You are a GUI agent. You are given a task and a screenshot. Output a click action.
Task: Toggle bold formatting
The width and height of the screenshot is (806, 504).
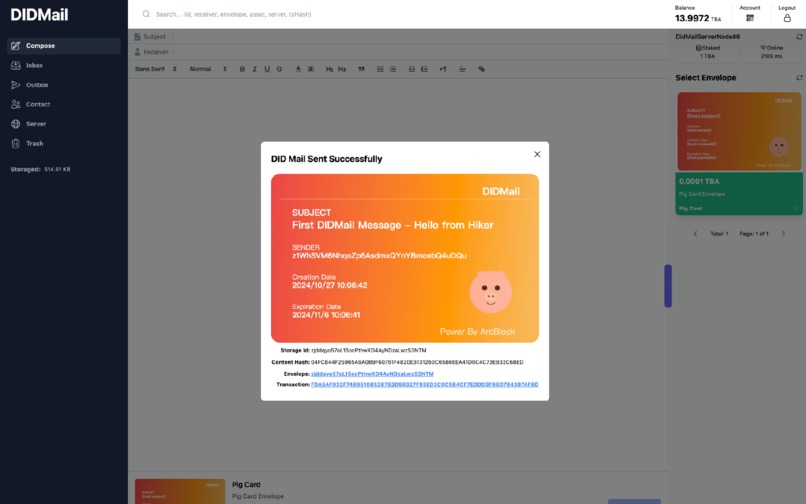pyautogui.click(x=242, y=69)
